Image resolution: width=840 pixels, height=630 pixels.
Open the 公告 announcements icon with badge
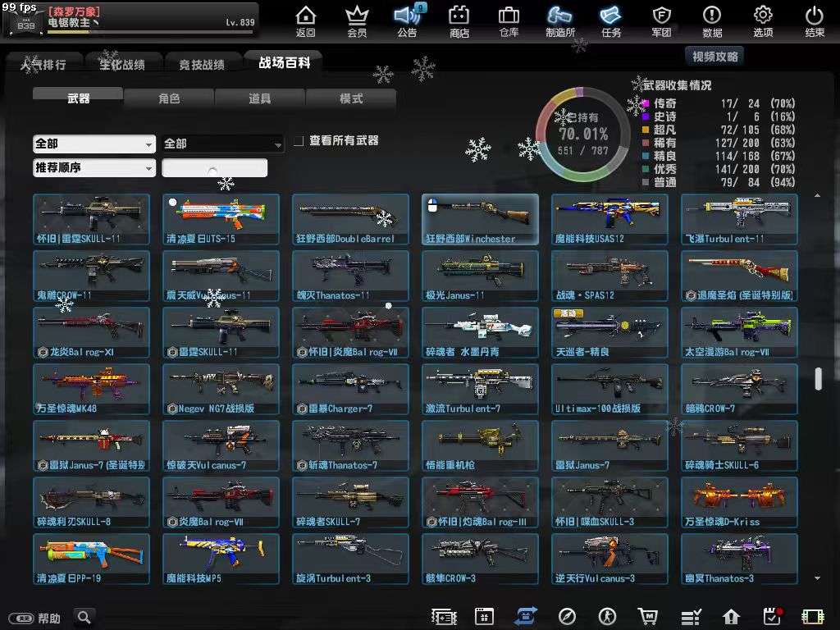(408, 21)
